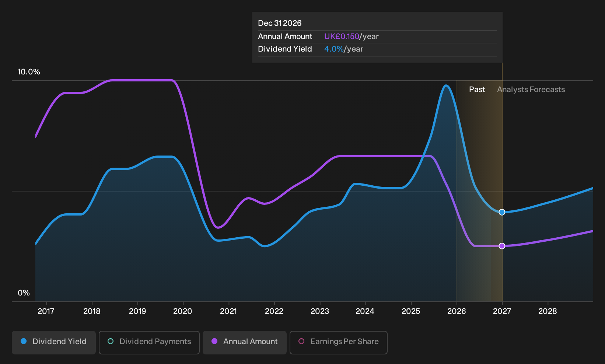Select the 2020 x-axis label
This screenshot has width=605, height=364.
(183, 311)
